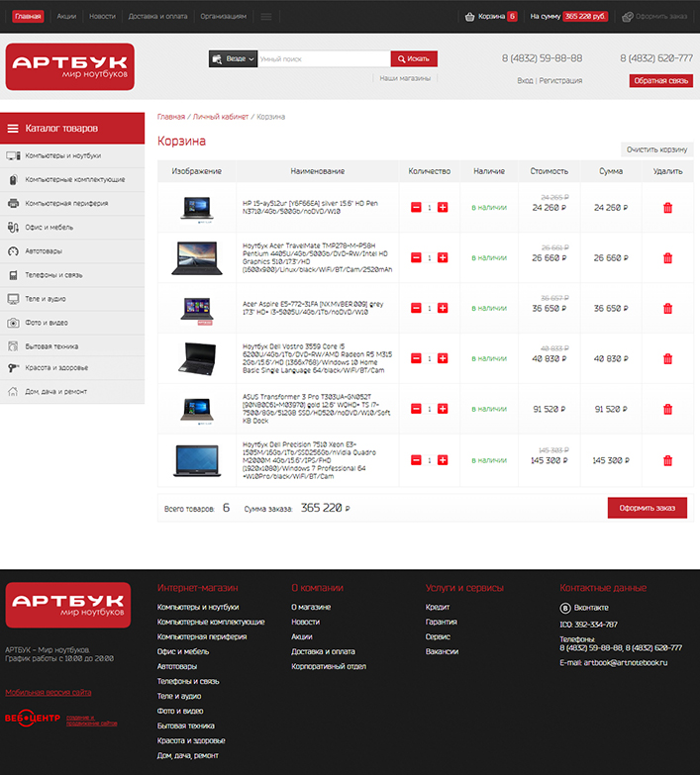The image size is (700, 775).
Task: Open the Везде search scope dropdown
Action: [x=234, y=59]
